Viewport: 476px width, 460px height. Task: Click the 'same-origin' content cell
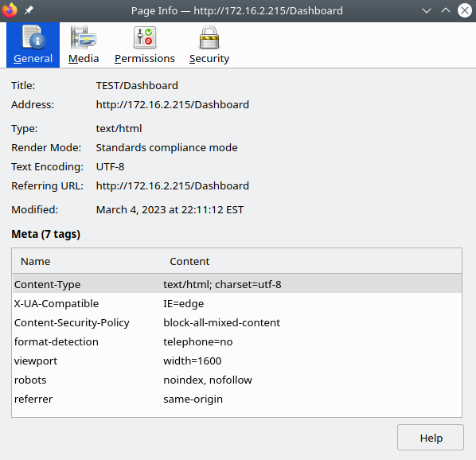pyautogui.click(x=193, y=399)
